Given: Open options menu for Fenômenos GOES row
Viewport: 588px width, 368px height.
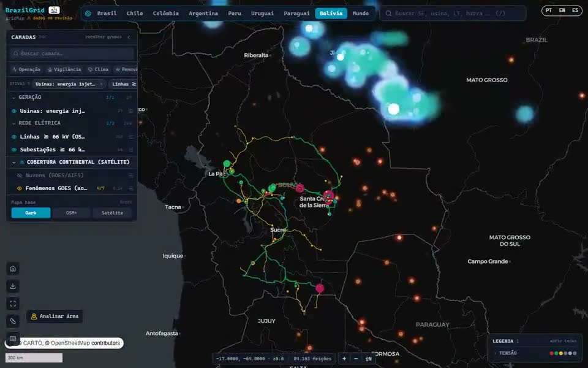Looking at the screenshot, I should coord(131,188).
